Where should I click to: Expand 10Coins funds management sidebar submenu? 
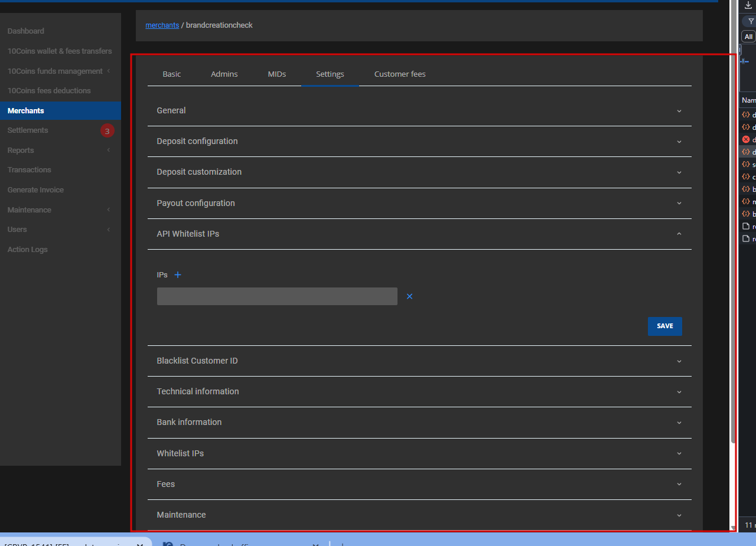pos(109,71)
